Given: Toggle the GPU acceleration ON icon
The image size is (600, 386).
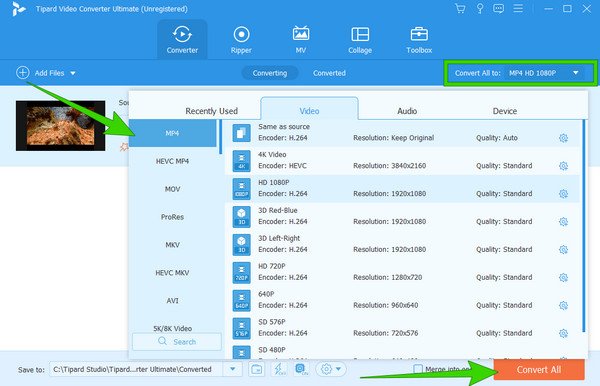Looking at the screenshot, I should coord(302,369).
